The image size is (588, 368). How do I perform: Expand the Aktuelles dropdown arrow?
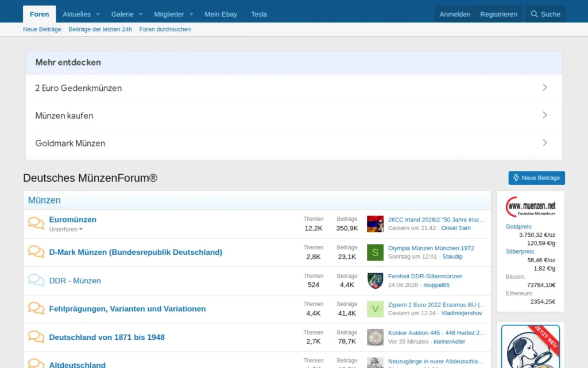[x=98, y=14]
